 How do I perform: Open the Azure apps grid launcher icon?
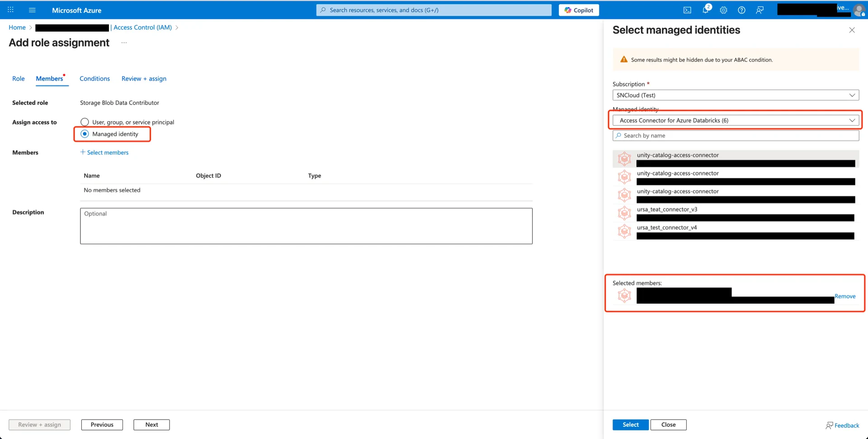coord(10,10)
